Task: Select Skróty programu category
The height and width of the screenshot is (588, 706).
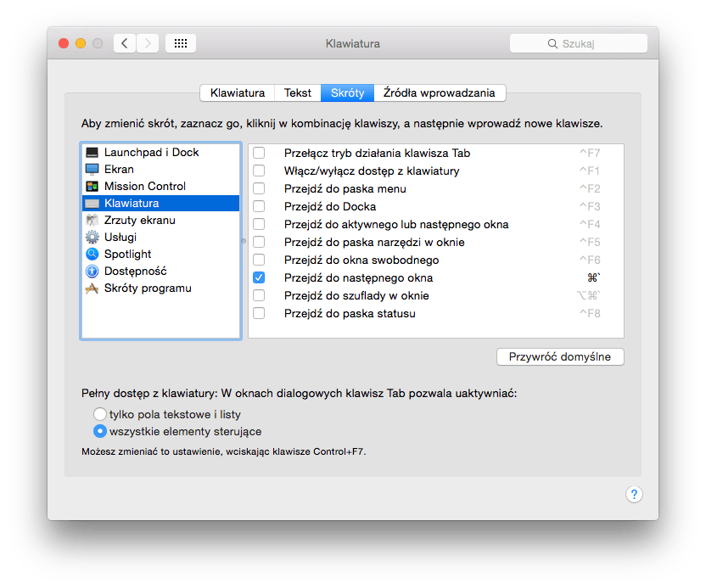Action: click(x=160, y=288)
